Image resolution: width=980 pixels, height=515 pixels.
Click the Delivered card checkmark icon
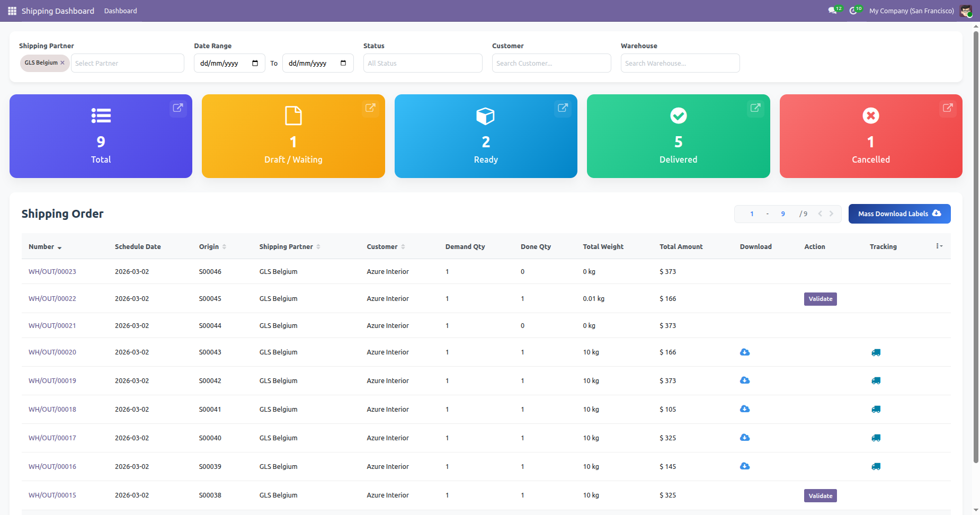[678, 116]
